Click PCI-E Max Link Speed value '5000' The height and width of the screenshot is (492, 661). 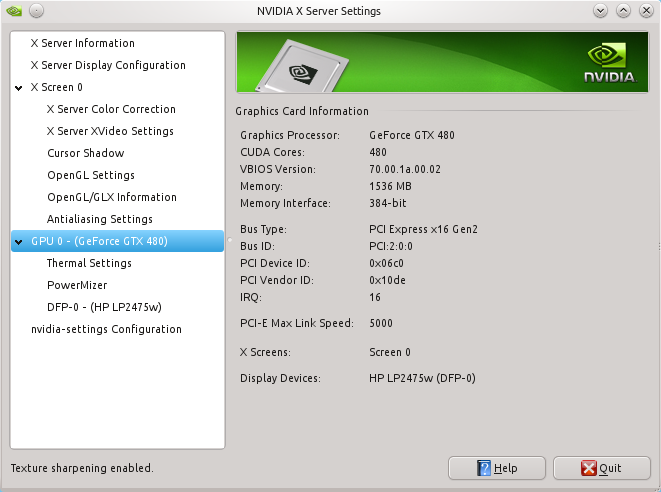coord(381,323)
